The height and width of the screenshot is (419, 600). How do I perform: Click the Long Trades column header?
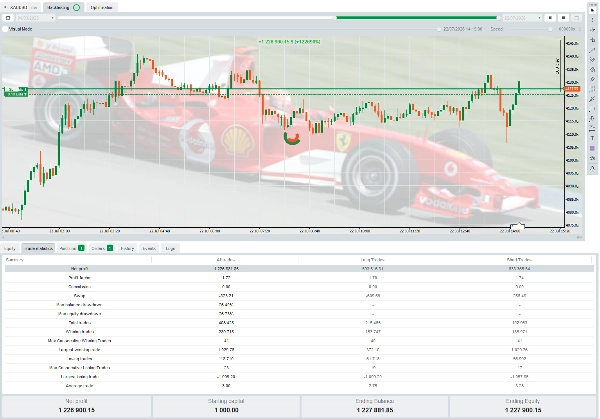point(372,259)
